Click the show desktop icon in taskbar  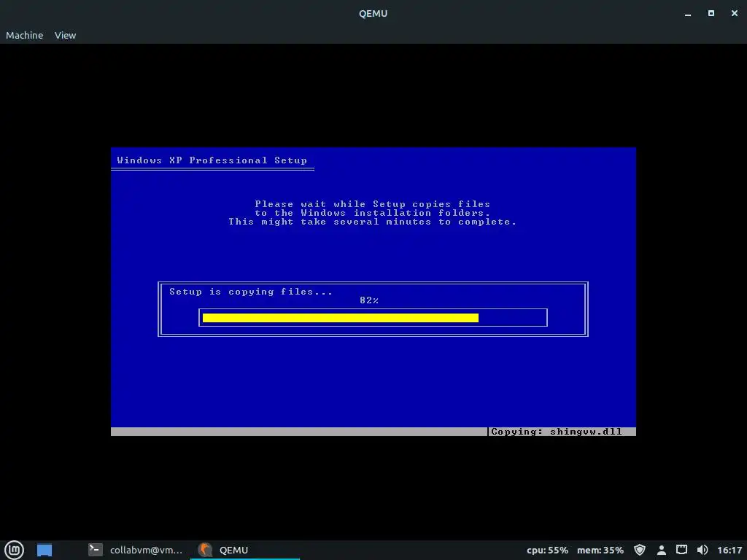[44, 550]
